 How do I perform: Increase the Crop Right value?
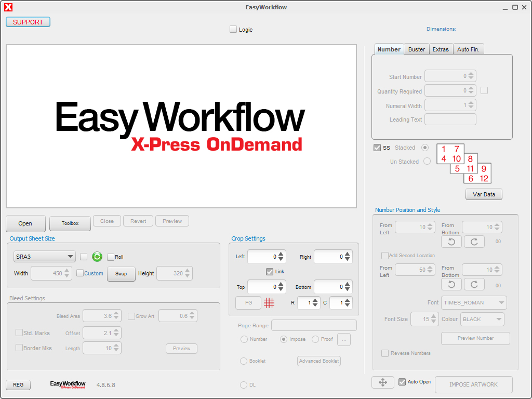[348, 254]
